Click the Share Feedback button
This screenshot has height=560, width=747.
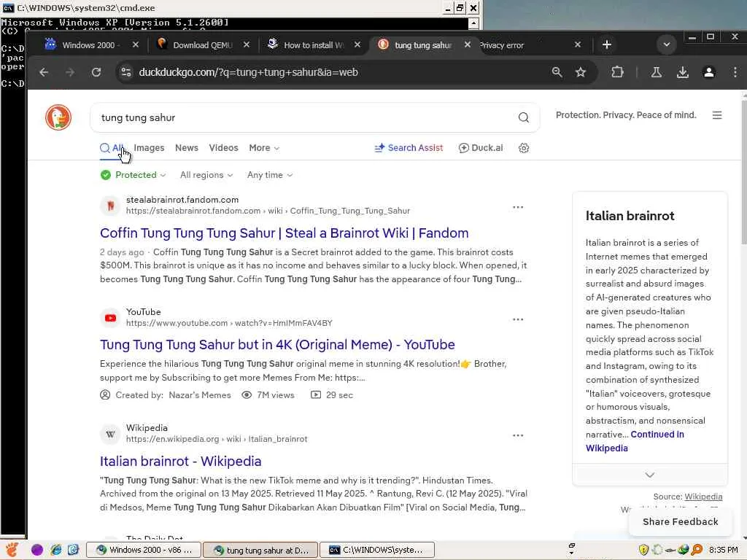pos(681,522)
